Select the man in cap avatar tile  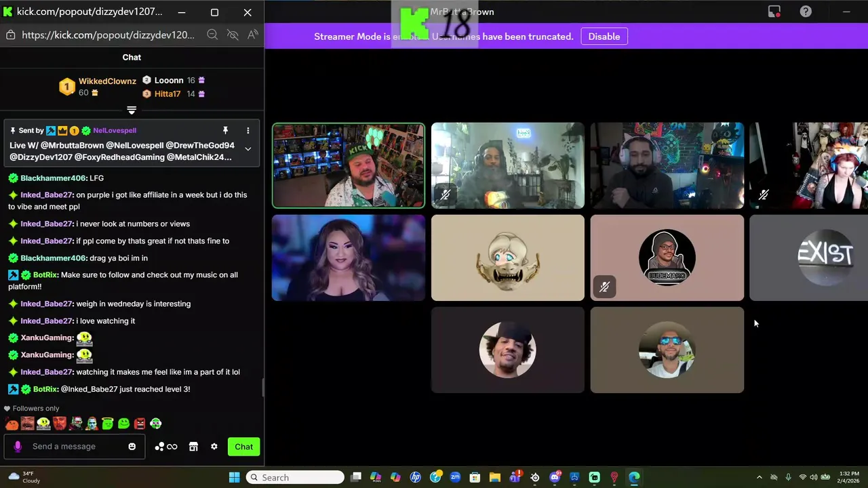tap(508, 350)
